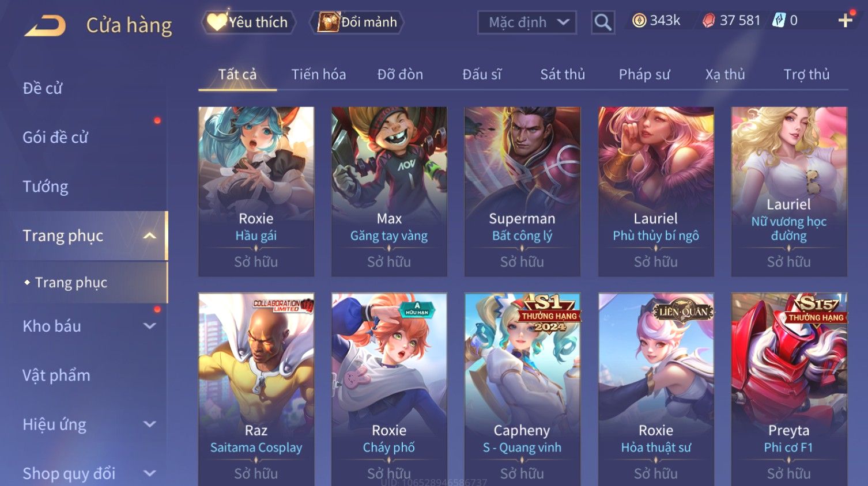
Task: Switch to the Tiến hóa tab
Action: [318, 74]
